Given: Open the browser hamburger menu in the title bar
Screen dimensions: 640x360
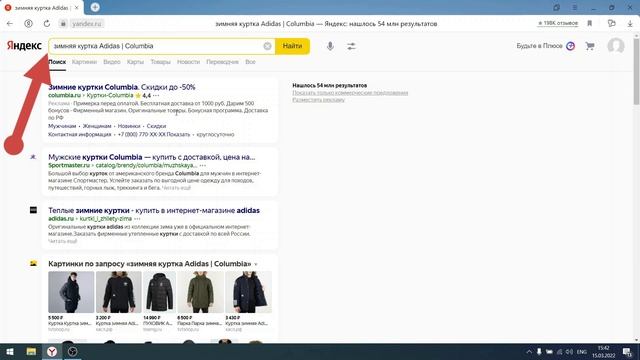Looking at the screenshot, I should coord(575,7).
